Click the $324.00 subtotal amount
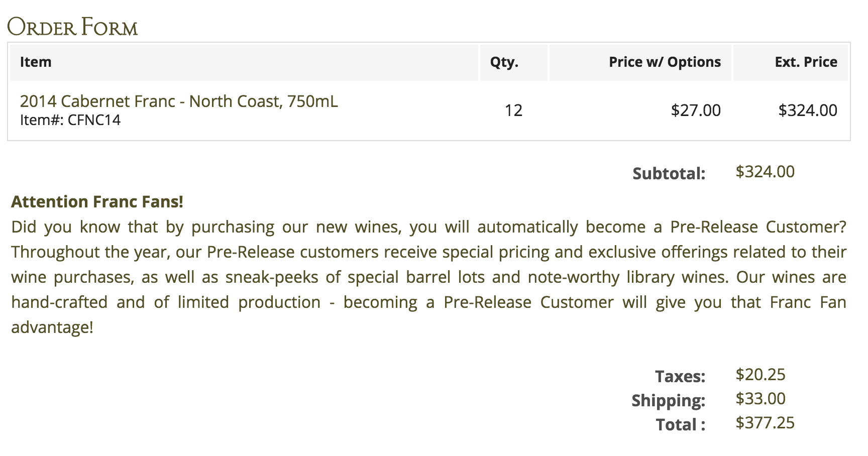The image size is (868, 456). 765,172
